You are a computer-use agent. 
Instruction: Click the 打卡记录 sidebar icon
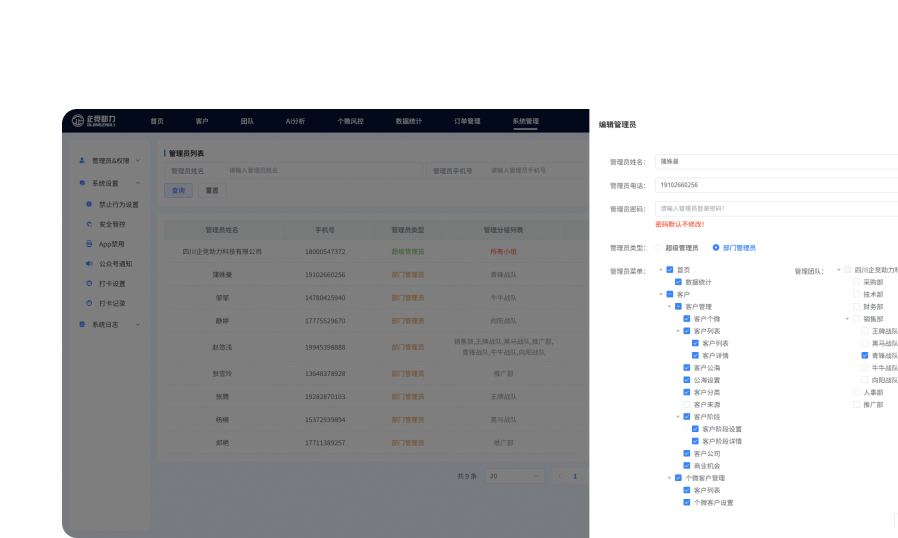coord(89,303)
